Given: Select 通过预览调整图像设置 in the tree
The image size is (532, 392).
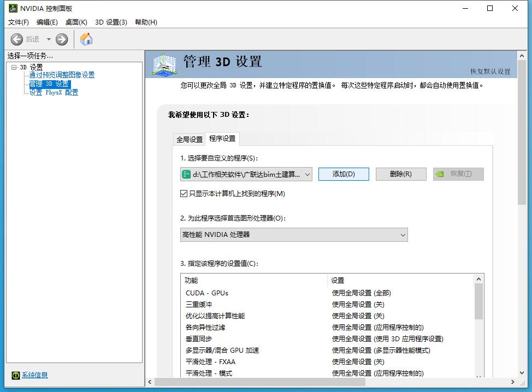Looking at the screenshot, I should tap(62, 75).
